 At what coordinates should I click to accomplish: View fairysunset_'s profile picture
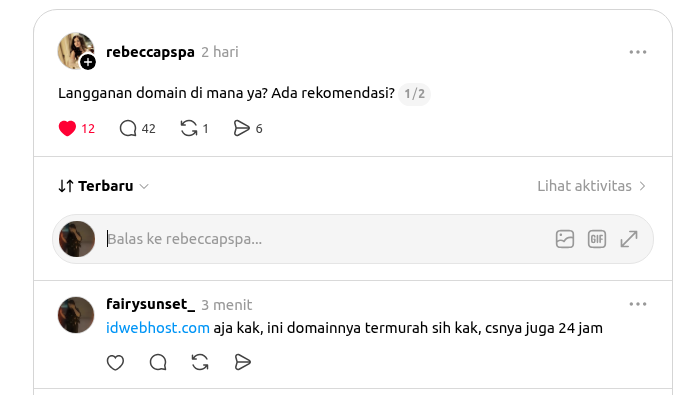click(x=76, y=315)
